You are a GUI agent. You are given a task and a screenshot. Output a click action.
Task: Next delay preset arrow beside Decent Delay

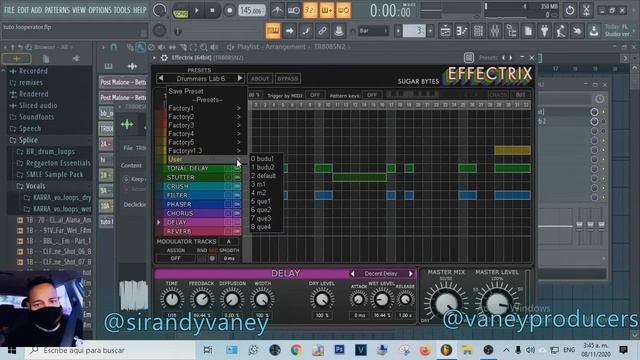411,273
